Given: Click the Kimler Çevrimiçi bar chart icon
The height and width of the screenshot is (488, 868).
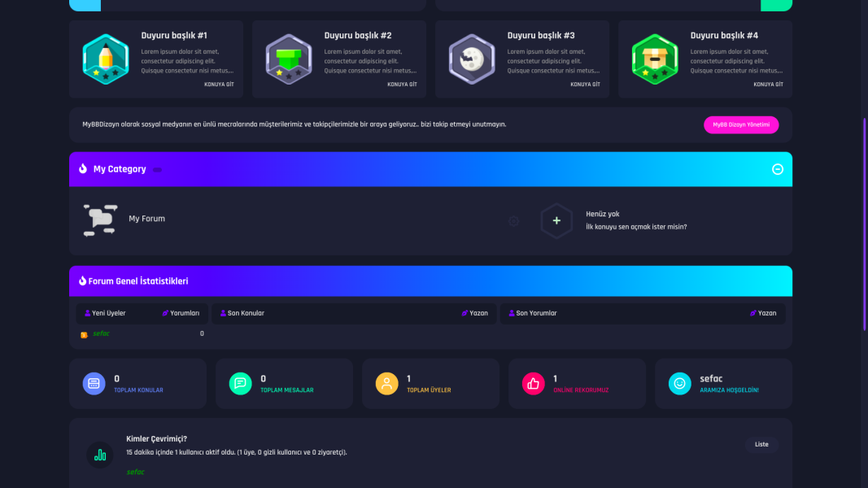Looking at the screenshot, I should (100, 455).
